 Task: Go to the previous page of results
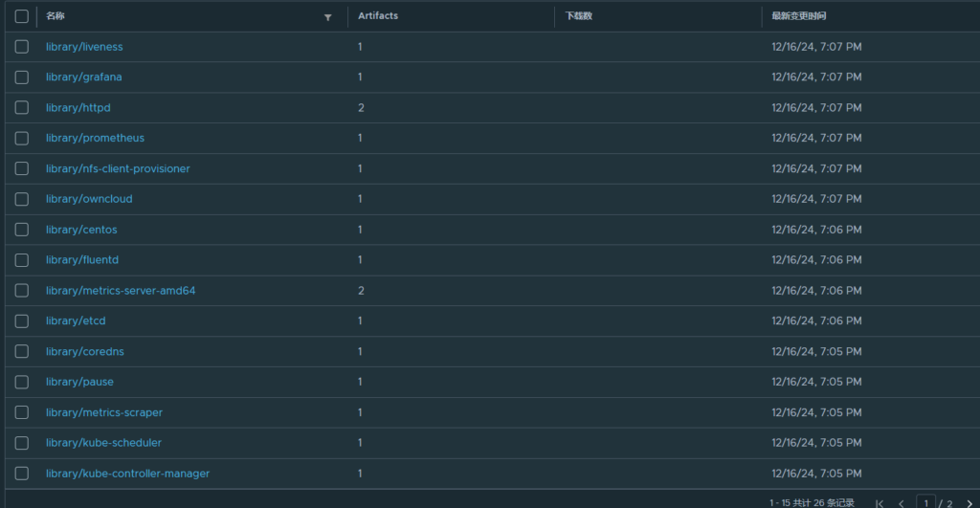pyautogui.click(x=901, y=502)
